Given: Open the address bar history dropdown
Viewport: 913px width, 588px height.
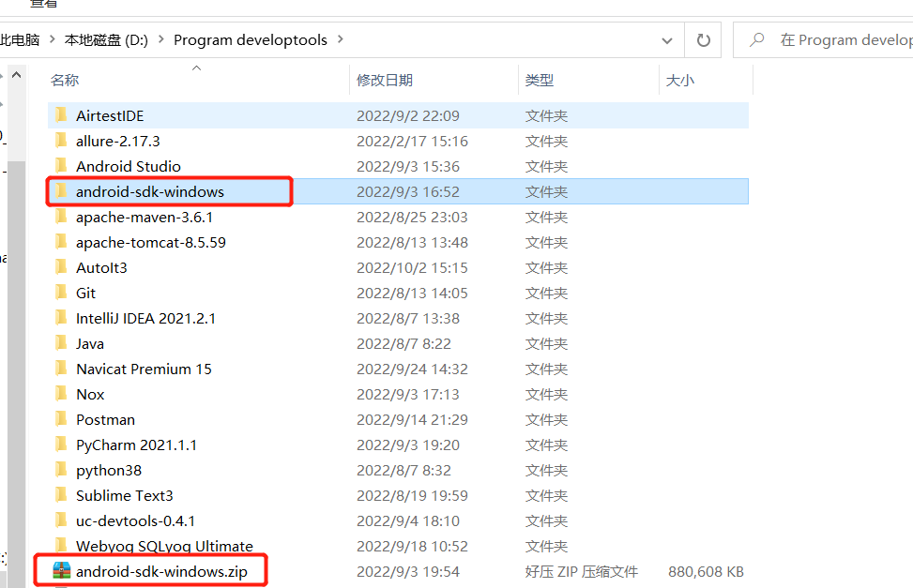Looking at the screenshot, I should [x=667, y=40].
